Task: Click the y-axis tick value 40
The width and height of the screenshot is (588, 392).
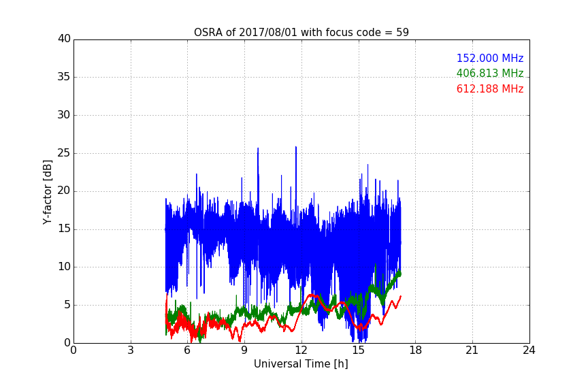Action: click(64, 39)
